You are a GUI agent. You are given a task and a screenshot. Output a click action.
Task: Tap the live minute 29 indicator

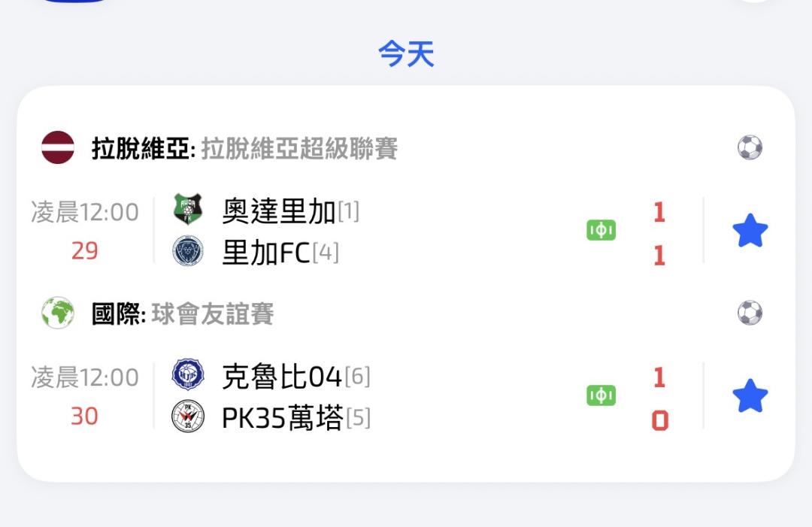(84, 250)
